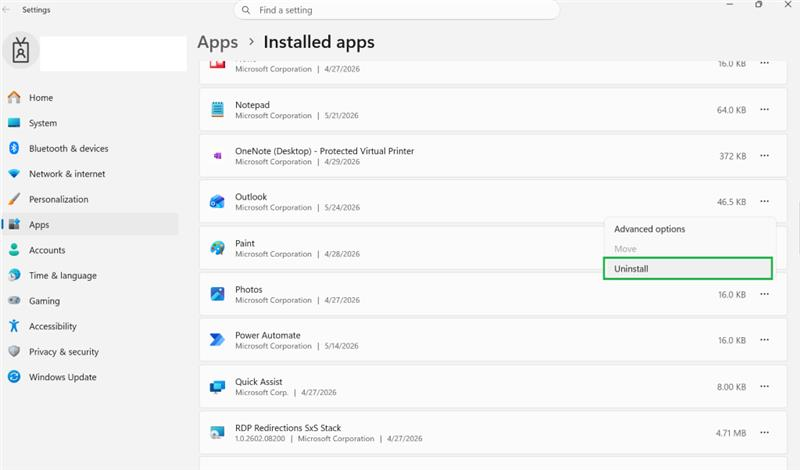Image resolution: width=800 pixels, height=470 pixels.
Task: Select the Outlook app entry
Action: (x=493, y=202)
